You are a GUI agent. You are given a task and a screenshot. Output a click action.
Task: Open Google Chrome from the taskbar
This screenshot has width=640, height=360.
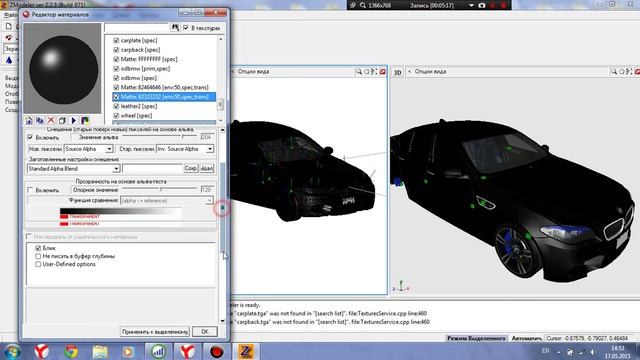pyautogui.click(x=71, y=351)
